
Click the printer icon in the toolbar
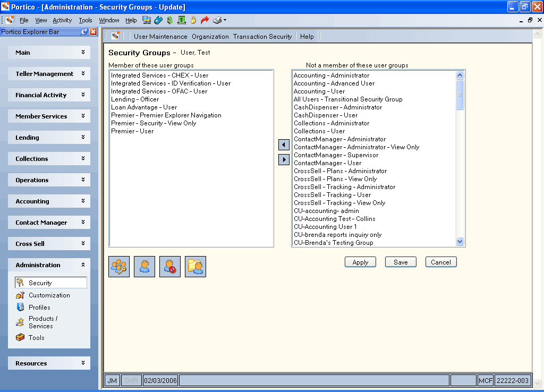(217, 20)
